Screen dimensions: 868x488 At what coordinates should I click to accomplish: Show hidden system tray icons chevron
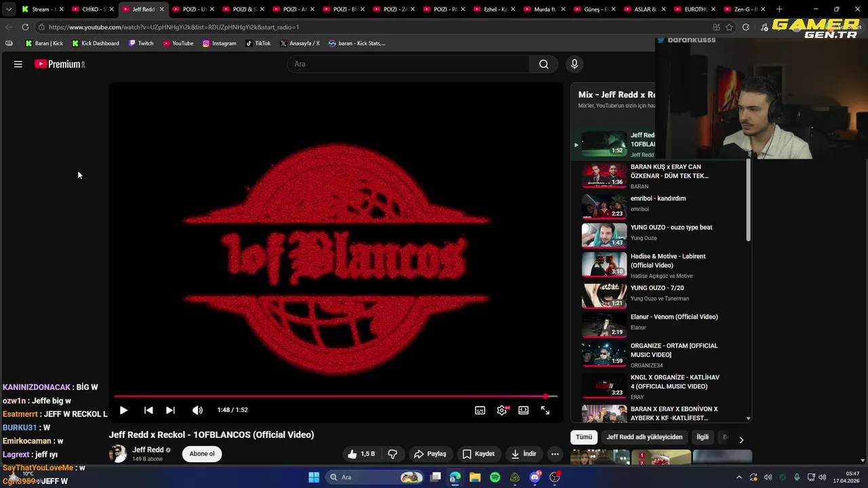(739, 477)
